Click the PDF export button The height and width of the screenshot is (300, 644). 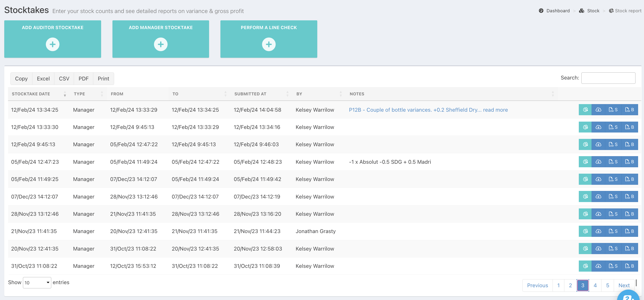coord(83,79)
